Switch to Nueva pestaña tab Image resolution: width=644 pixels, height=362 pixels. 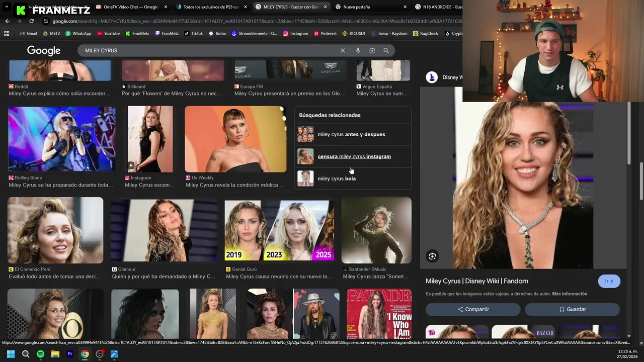click(370, 7)
